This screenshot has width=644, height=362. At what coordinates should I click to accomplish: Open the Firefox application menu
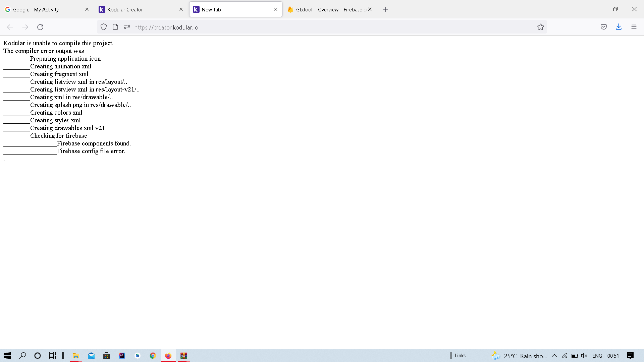pyautogui.click(x=634, y=27)
